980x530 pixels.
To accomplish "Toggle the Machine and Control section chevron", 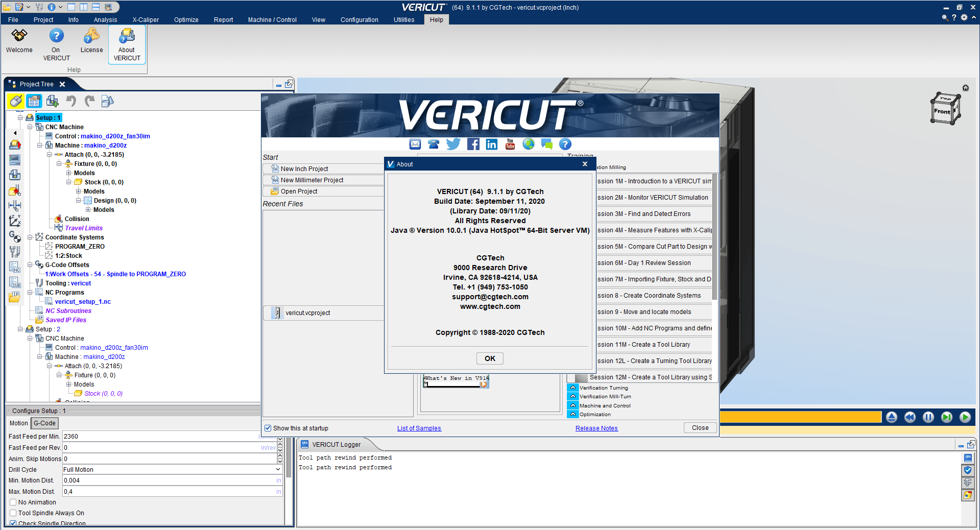I will coord(573,405).
